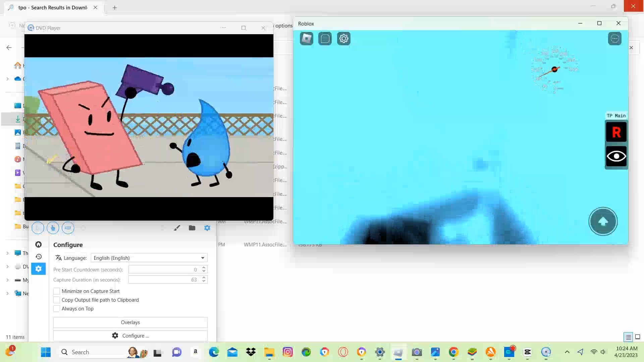Expand the This PC tree node
Screen dimensions: 644x362
point(7,253)
